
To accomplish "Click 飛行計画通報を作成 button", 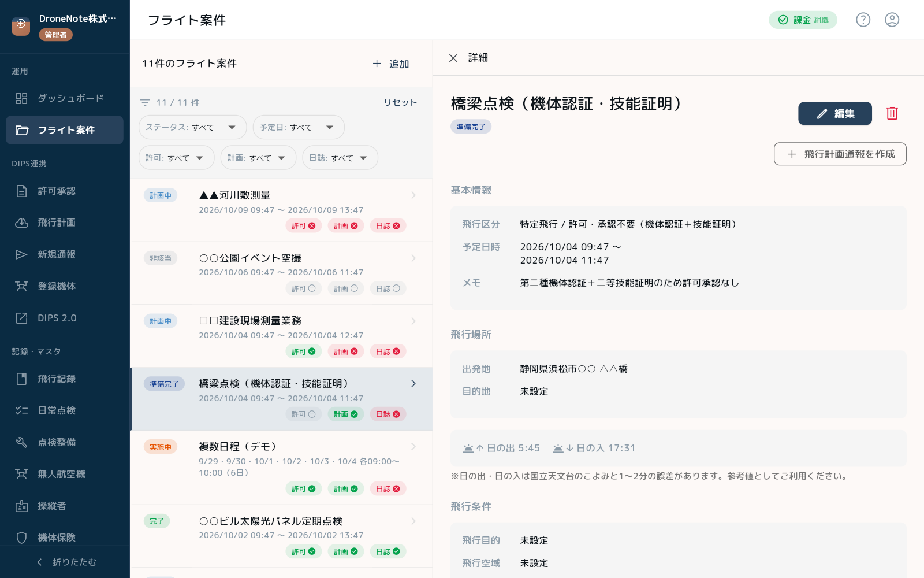I will click(x=840, y=154).
